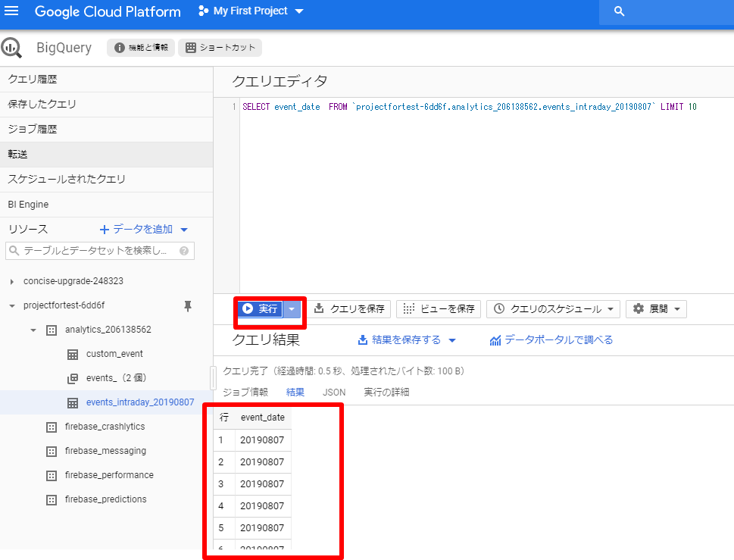This screenshot has width=734, height=560.
Task: Click the firebase_performance dataset icon
Action: [52, 476]
